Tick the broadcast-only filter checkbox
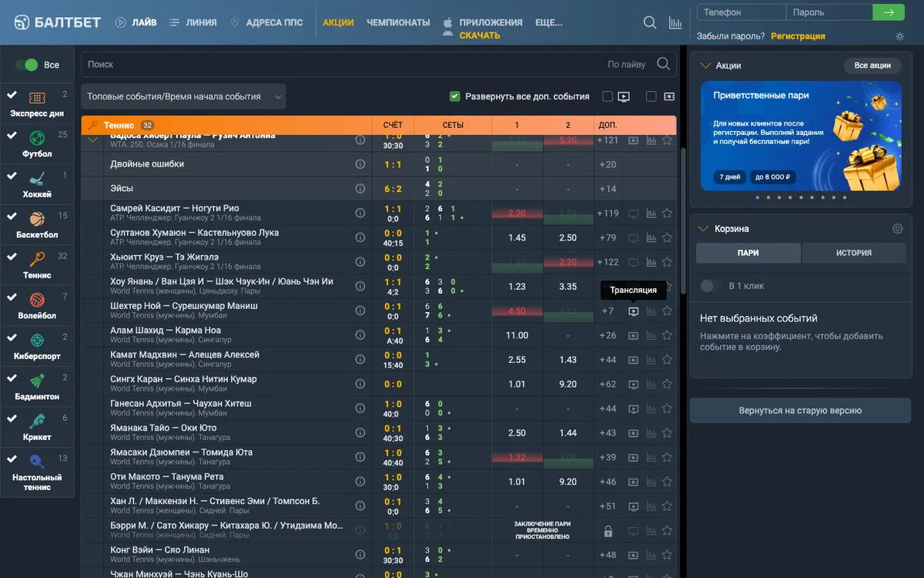Viewport: 924px width, 578px height. pos(608,96)
